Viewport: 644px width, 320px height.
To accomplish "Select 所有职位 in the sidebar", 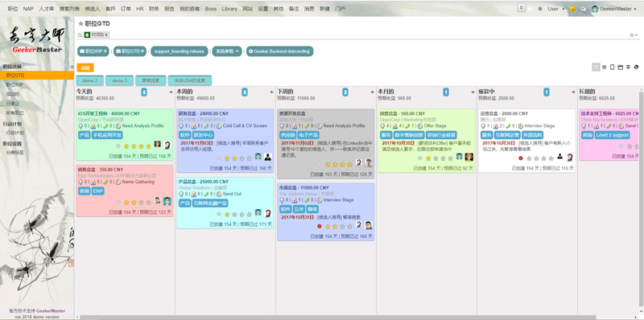I will coord(14,113).
